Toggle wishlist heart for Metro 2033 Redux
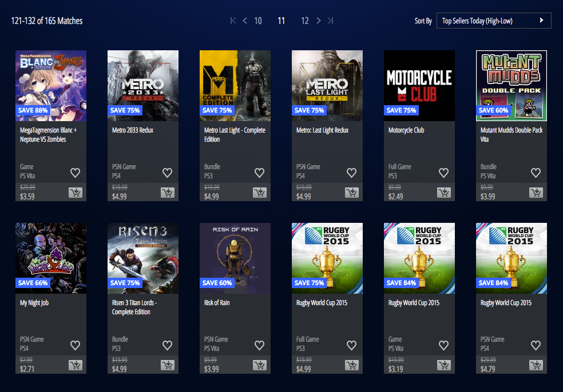The height and width of the screenshot is (392, 563). pos(167,173)
